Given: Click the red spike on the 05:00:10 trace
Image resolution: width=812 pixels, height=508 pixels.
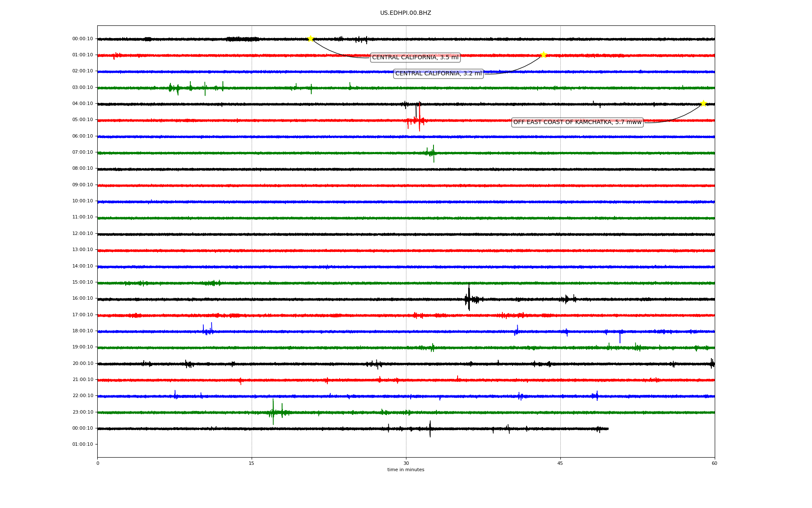Looking at the screenshot, I should coord(419,120).
